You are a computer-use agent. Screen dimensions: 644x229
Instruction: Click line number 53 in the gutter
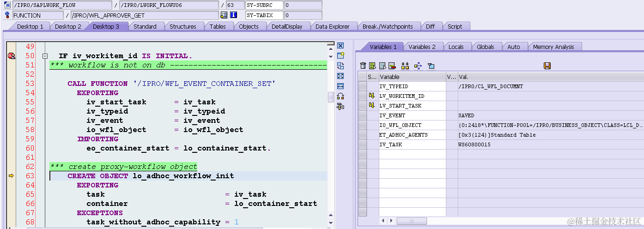click(x=30, y=84)
